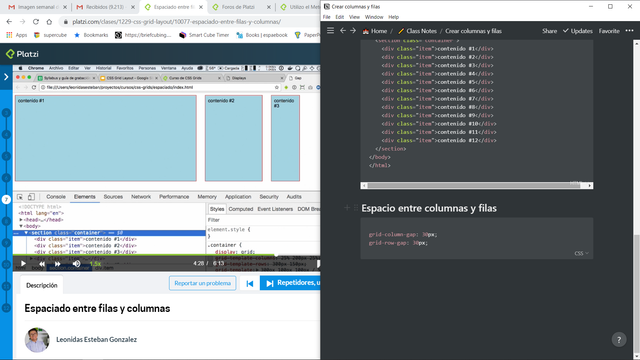Viewport: 640px width, 360px height.
Task: Change the 1.5x playback speed
Action: click(95, 264)
